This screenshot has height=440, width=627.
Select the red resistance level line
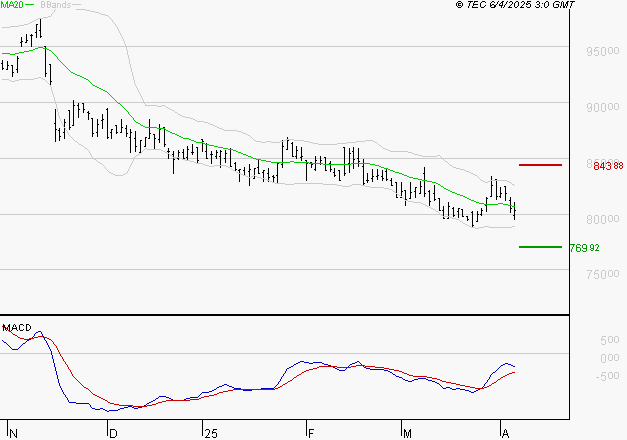[540, 165]
